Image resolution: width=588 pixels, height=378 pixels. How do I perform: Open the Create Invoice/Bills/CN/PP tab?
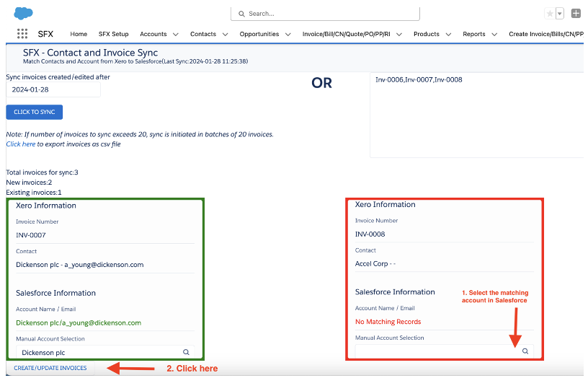coord(546,34)
